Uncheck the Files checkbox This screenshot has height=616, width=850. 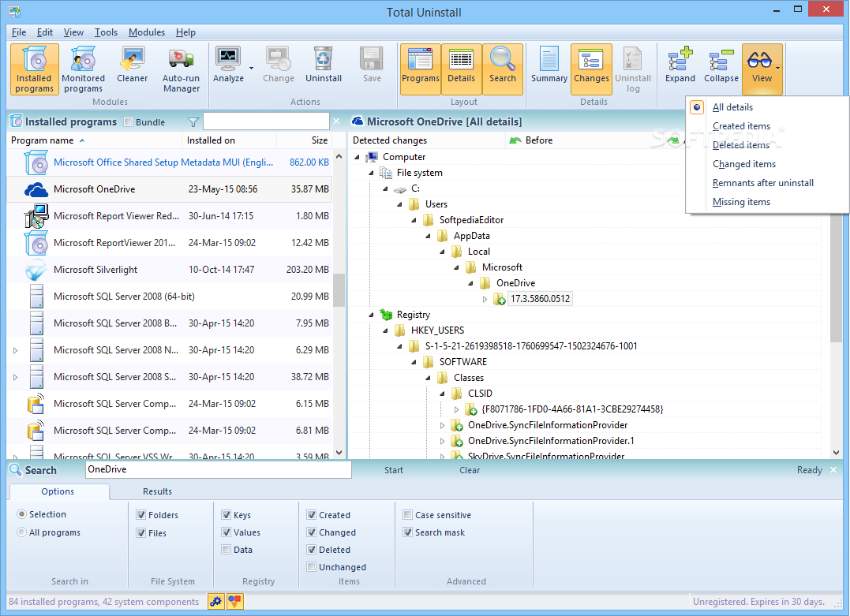point(141,533)
